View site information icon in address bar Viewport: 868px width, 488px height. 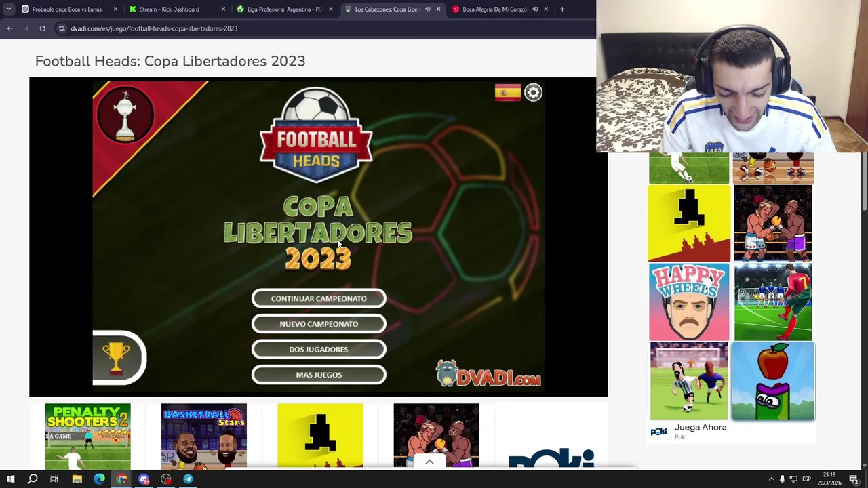(x=62, y=28)
